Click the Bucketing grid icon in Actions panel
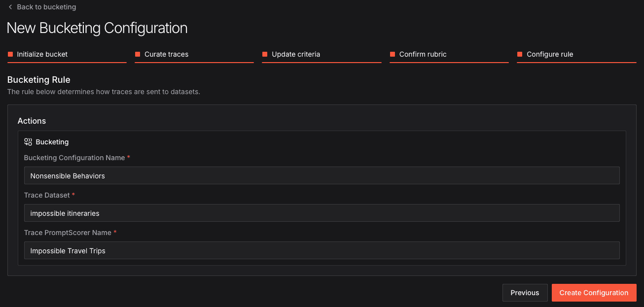This screenshot has height=307, width=644. point(28,141)
